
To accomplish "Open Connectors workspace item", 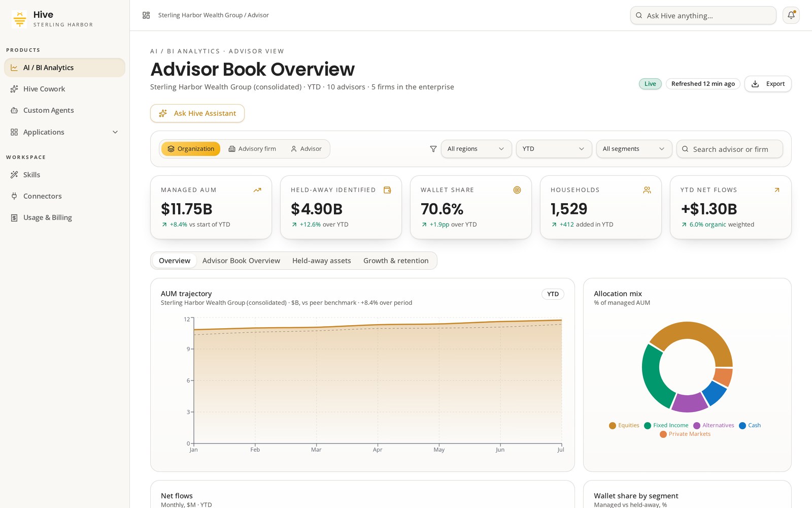I will (x=64, y=196).
